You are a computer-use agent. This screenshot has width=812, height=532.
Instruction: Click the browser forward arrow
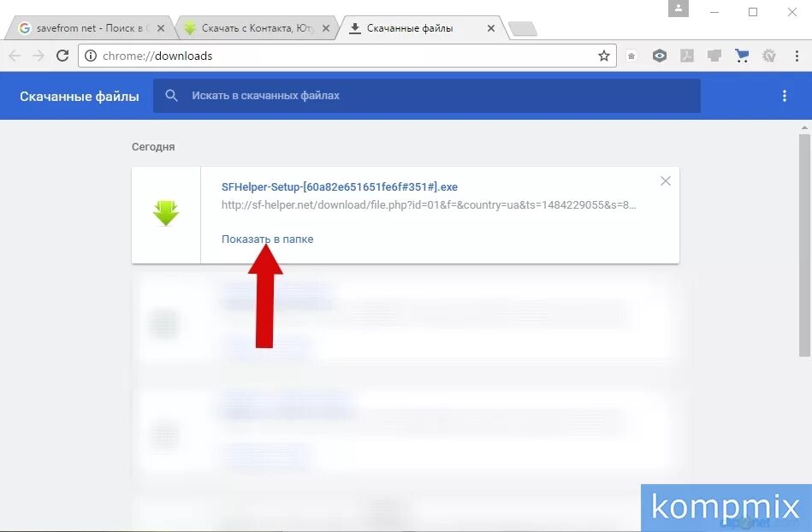[39, 56]
